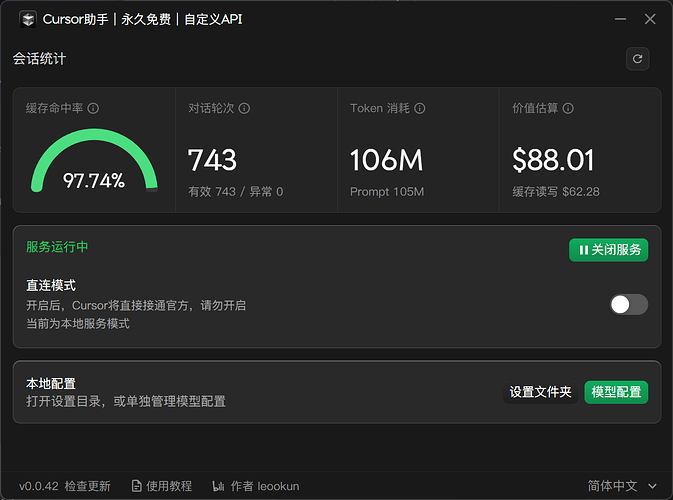
Task: Minimize the Cursor助手 window
Action: pyautogui.click(x=620, y=19)
